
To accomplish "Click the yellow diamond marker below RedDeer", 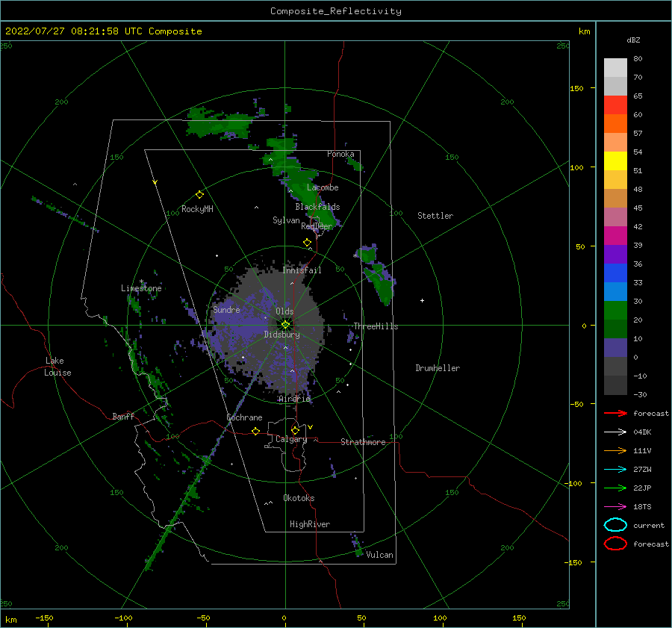I will (x=307, y=243).
